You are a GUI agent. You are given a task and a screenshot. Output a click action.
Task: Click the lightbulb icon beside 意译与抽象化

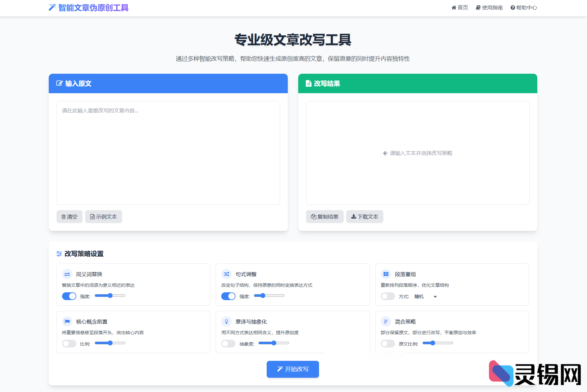coord(226,322)
